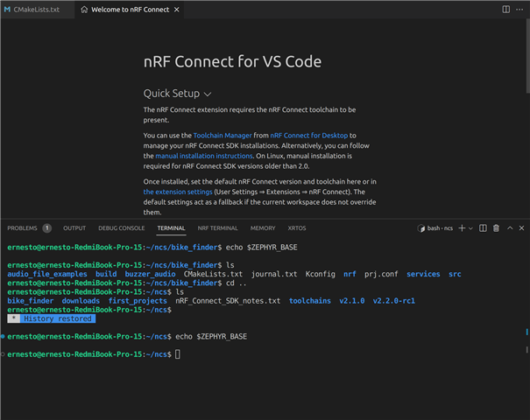The width and height of the screenshot is (530, 420).
Task: Click the src directory in terminal
Action: click(x=455, y=274)
